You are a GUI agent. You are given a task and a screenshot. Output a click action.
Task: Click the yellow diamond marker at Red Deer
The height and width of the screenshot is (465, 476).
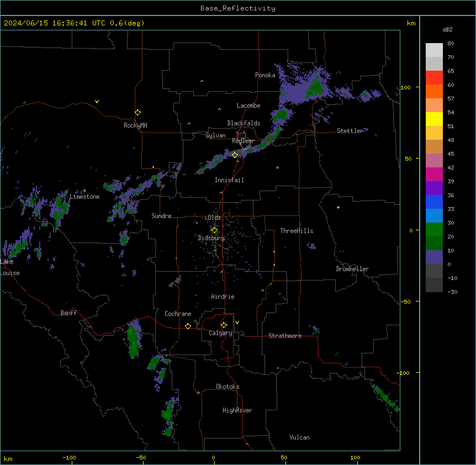click(x=235, y=155)
